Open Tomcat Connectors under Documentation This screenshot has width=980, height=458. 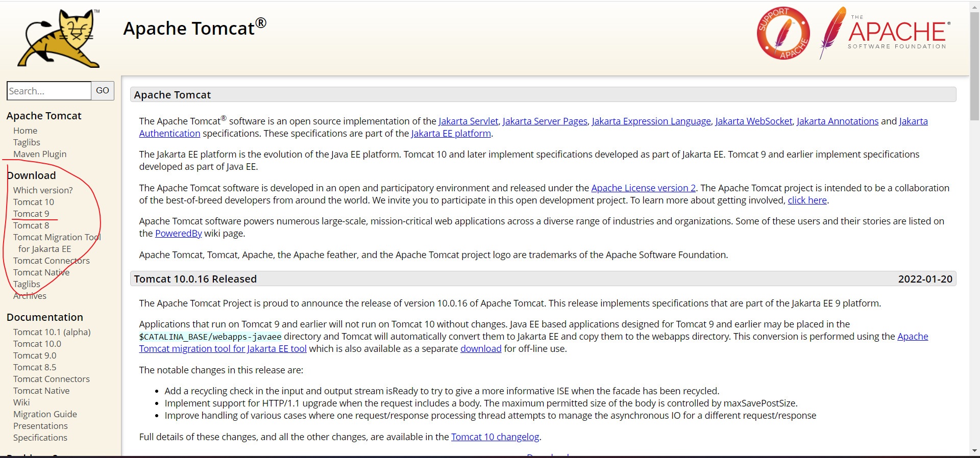tap(52, 379)
